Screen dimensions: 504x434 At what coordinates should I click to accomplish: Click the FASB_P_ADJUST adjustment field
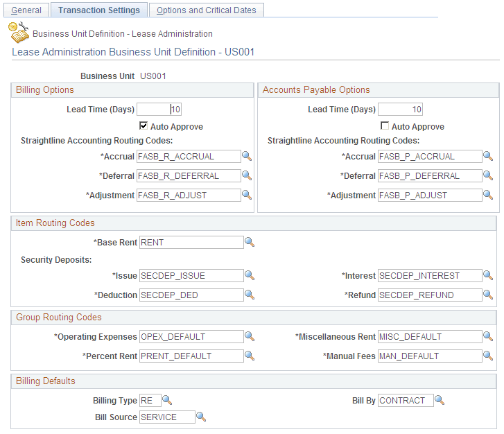point(430,195)
